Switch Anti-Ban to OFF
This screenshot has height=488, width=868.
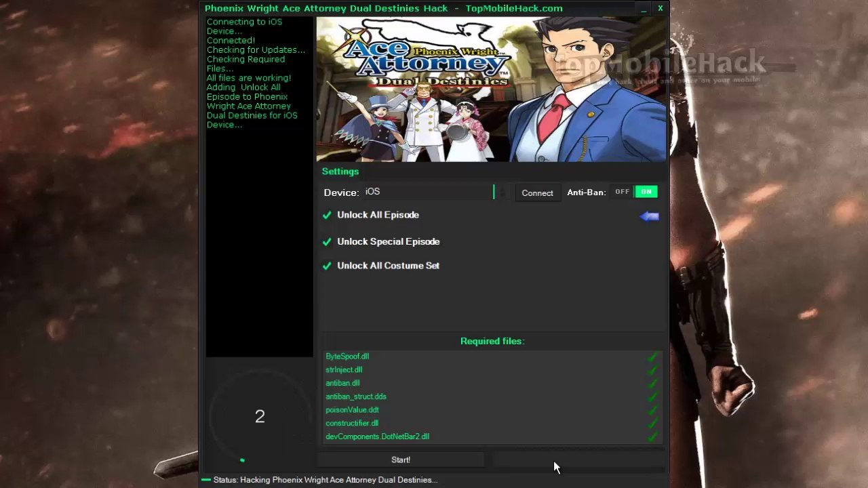(622, 192)
